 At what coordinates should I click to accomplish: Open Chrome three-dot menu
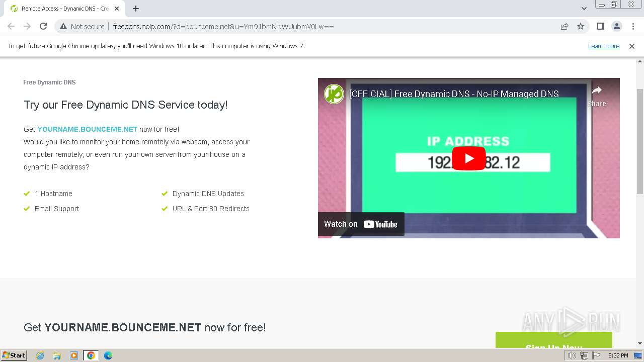(633, 26)
